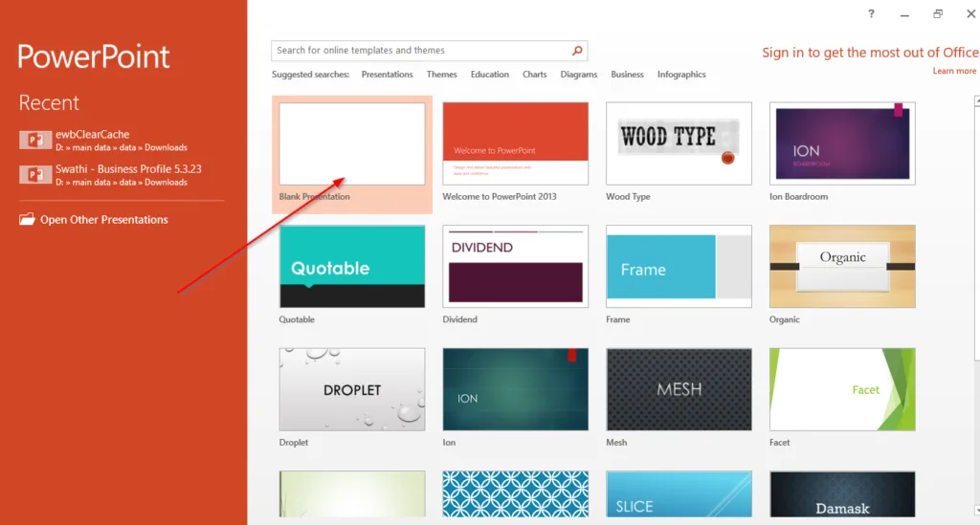Open Swathi - Business Profile 5.3.23 presentation
The image size is (980, 525).
click(x=110, y=175)
